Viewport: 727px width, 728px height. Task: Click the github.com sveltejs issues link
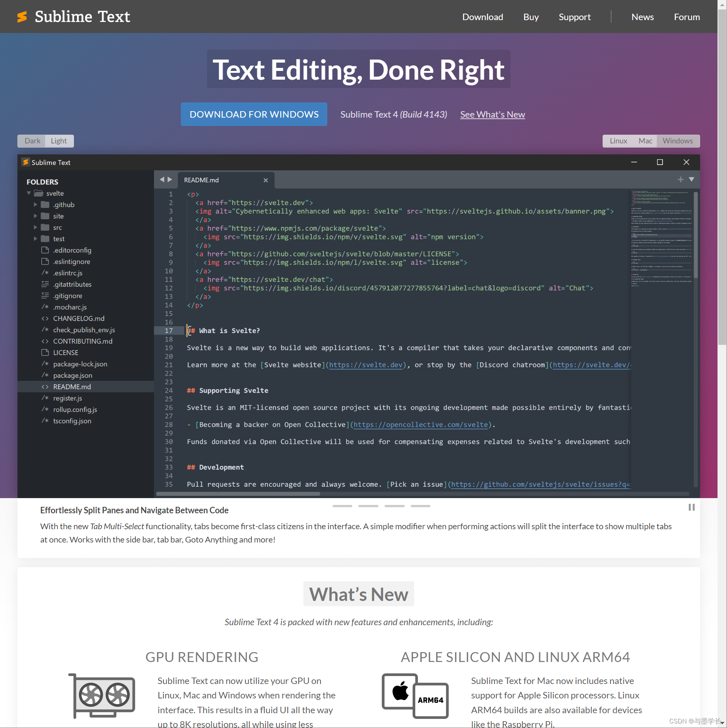(x=541, y=484)
